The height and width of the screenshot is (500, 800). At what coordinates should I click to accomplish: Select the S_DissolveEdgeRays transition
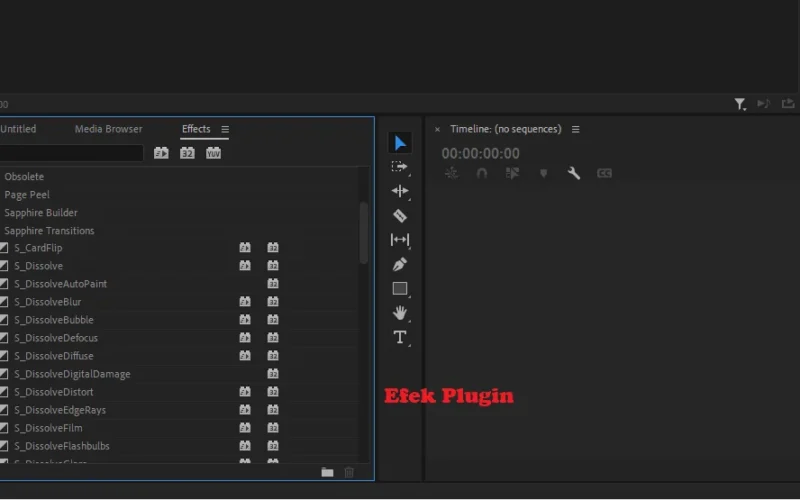60,410
